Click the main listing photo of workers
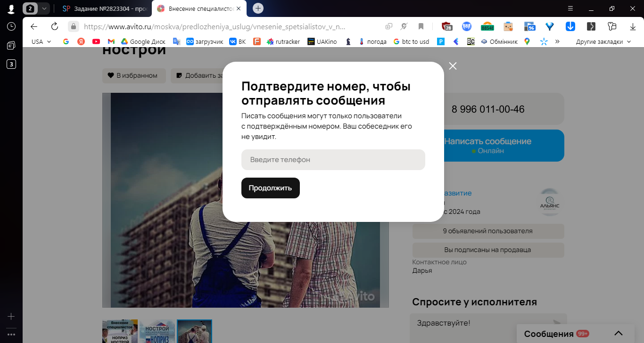Screen dimensions: 644x343 (x=246, y=200)
